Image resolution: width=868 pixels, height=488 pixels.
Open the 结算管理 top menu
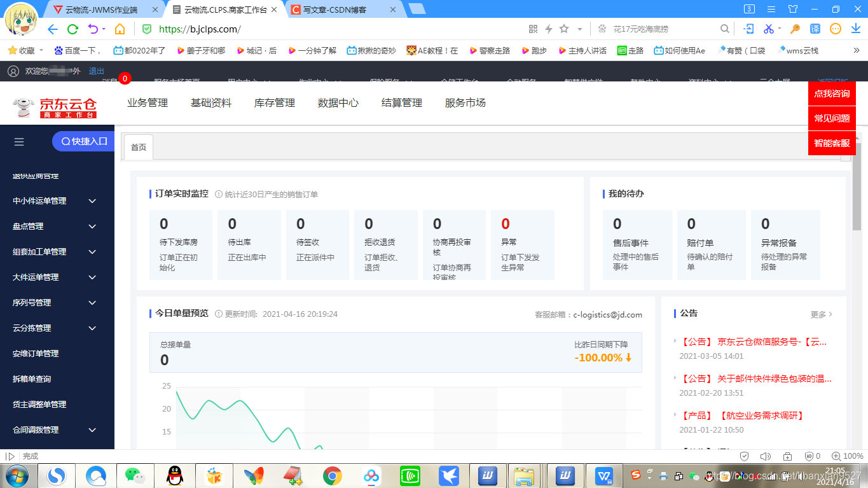402,103
